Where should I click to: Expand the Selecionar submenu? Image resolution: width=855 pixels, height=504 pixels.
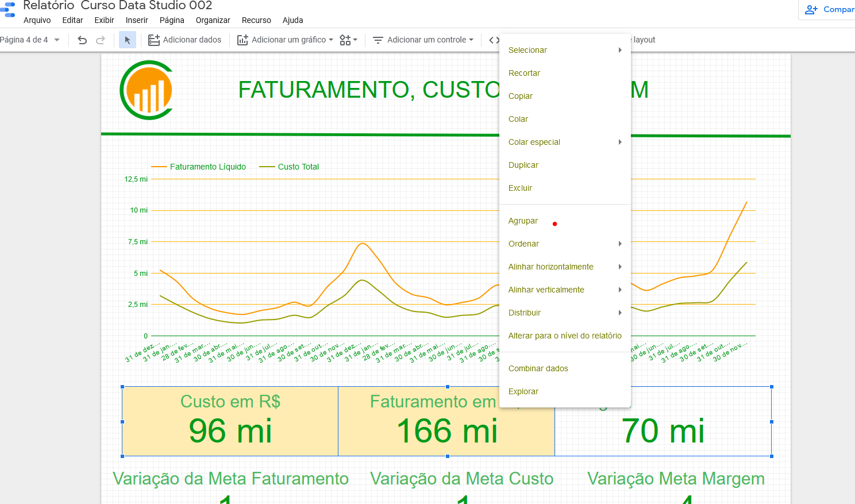(565, 50)
